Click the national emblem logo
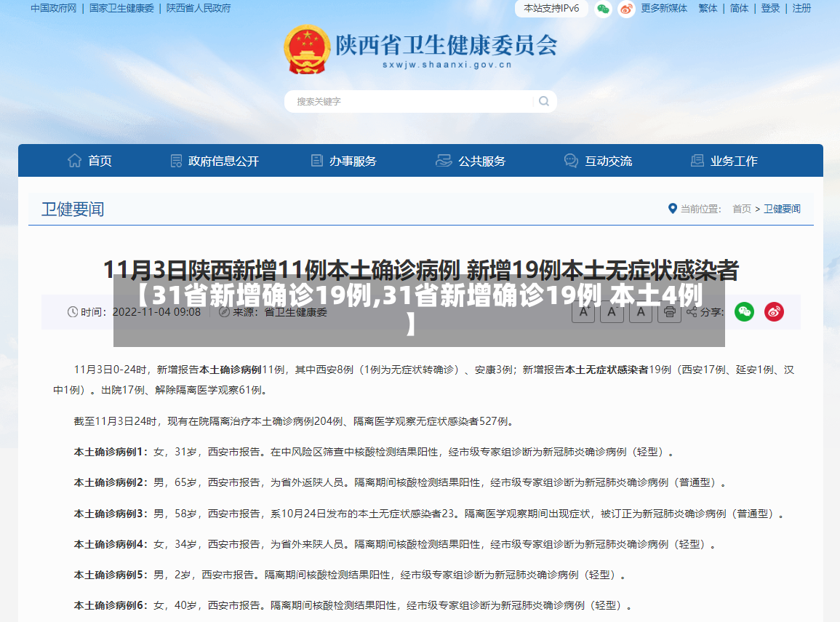The width and height of the screenshot is (840, 622). coord(307,49)
